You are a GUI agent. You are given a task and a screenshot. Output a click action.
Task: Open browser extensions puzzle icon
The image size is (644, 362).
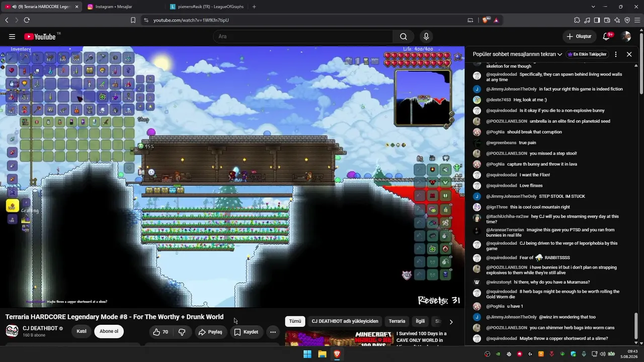(x=577, y=20)
